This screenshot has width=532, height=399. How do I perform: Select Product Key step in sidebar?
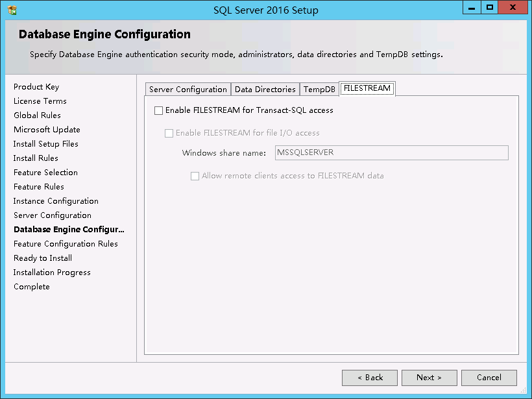click(x=36, y=87)
